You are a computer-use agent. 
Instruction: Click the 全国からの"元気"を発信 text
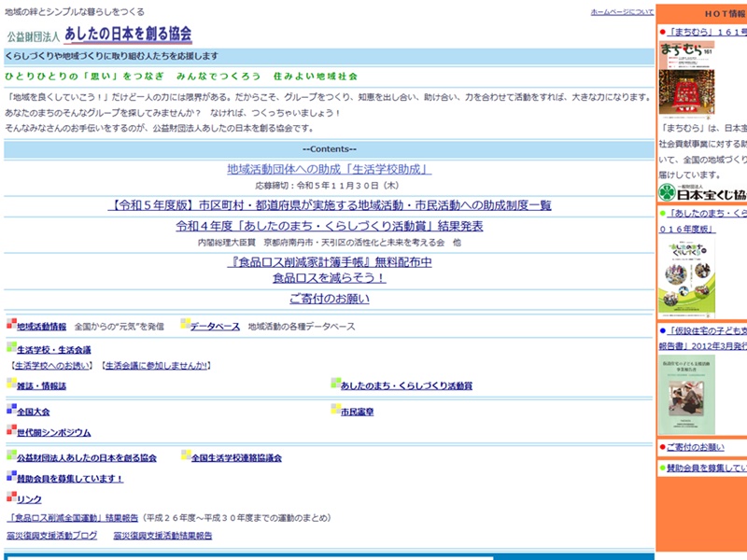[x=120, y=327]
